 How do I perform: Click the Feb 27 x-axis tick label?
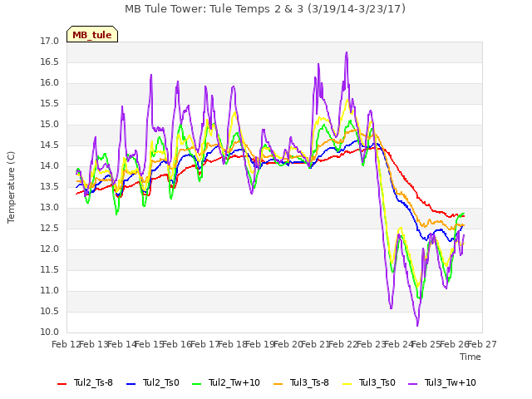coord(482,345)
